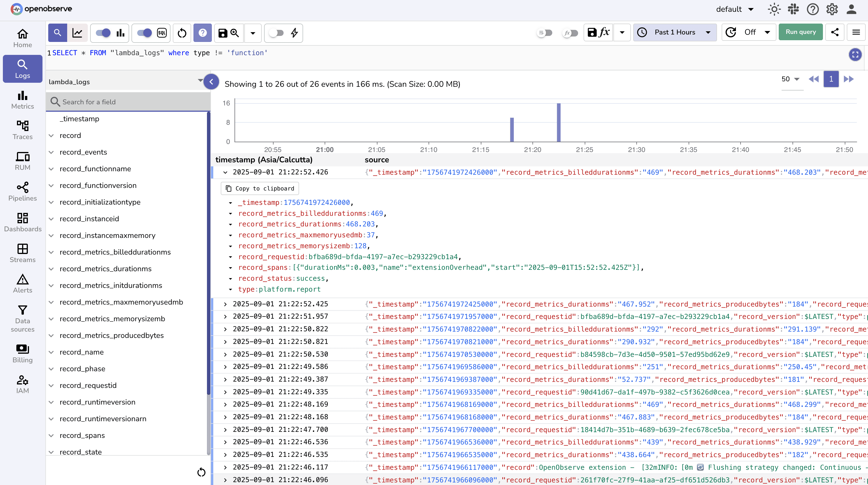Save the current search query
The height and width of the screenshot is (485, 868).
[x=222, y=33]
